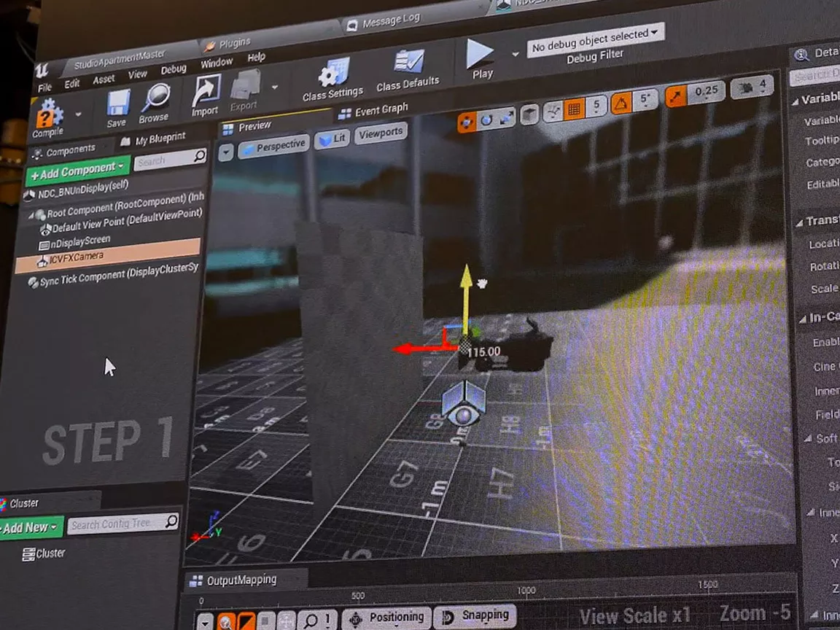Open Class Settings from the toolbar
The image size is (840, 630).
(x=332, y=79)
